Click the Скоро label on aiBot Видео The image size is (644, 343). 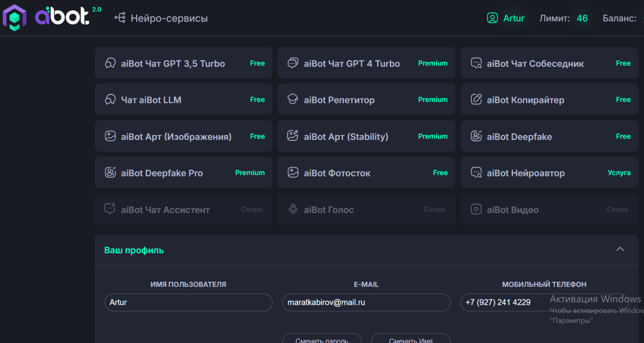tap(617, 209)
